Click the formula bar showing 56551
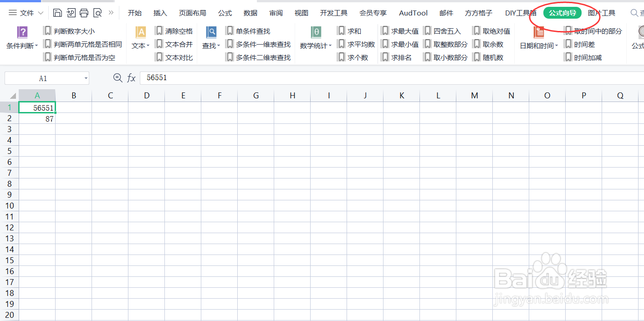Viewport: 644px width, 321px height. click(392, 78)
